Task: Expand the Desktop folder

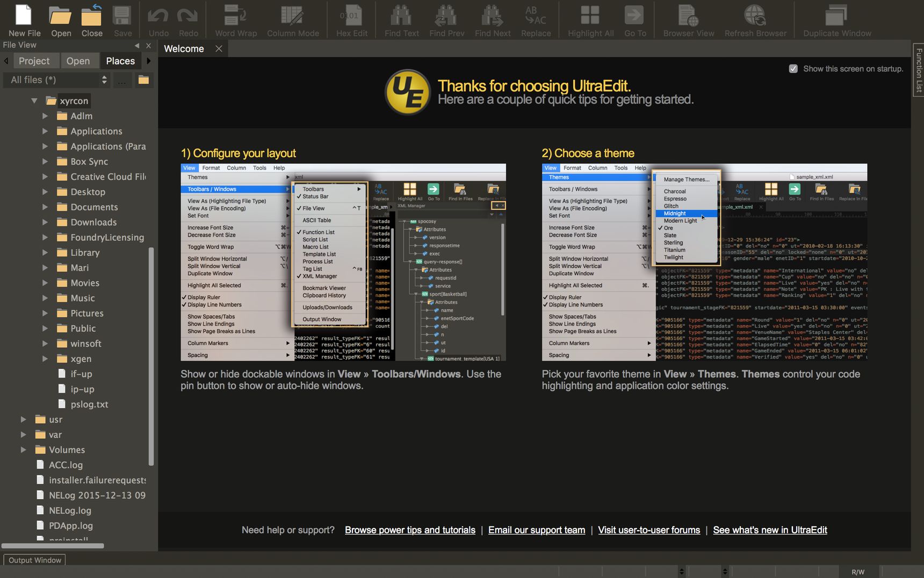Action: click(45, 192)
